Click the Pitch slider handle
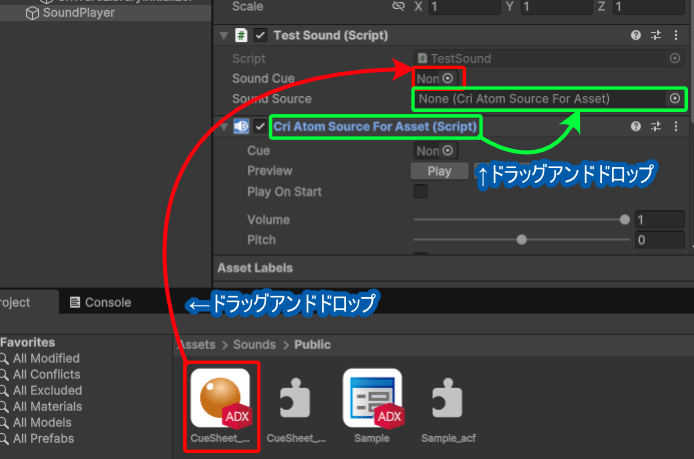The width and height of the screenshot is (694, 459). coord(522,240)
